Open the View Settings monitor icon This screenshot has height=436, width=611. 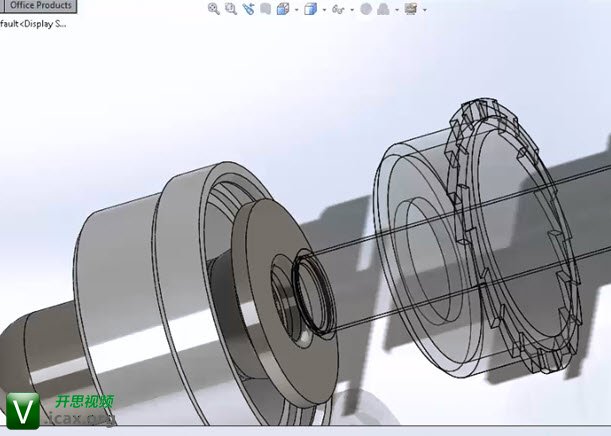(410, 9)
